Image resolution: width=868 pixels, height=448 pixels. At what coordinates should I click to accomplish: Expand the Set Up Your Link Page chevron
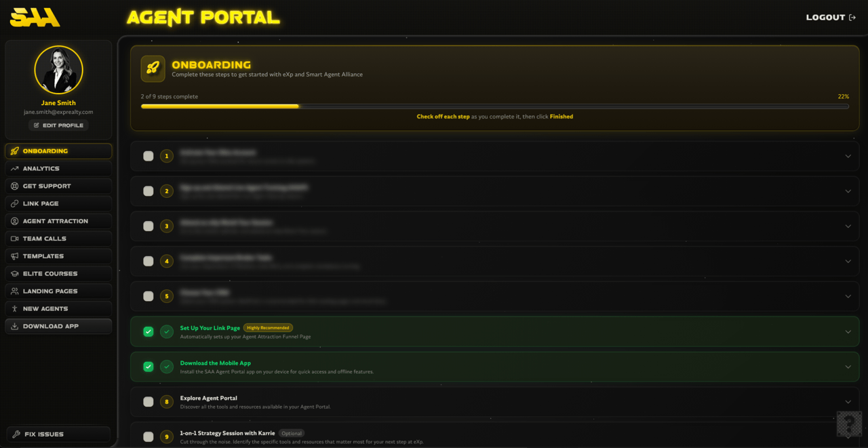[x=848, y=331]
